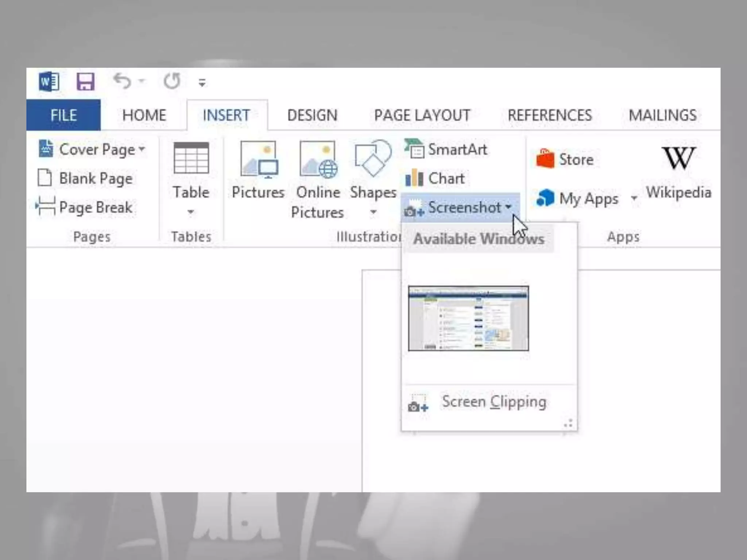Click the Redo icon in quick access toolbar
Image resolution: width=747 pixels, height=560 pixels.
tap(172, 81)
